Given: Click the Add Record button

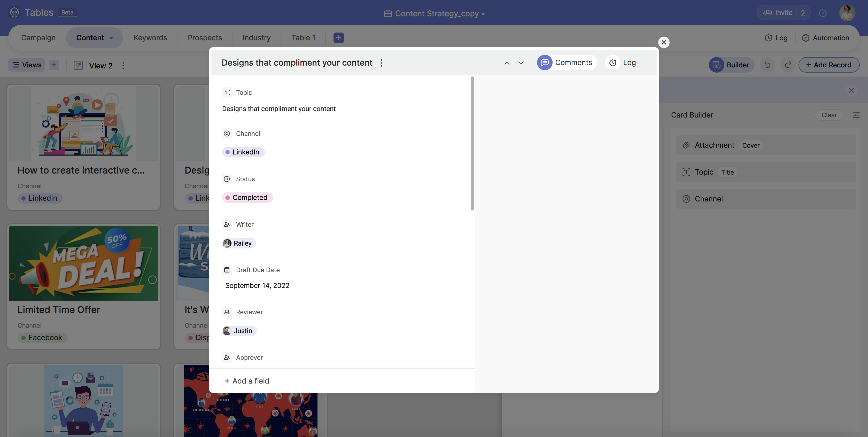Looking at the screenshot, I should pyautogui.click(x=828, y=65).
